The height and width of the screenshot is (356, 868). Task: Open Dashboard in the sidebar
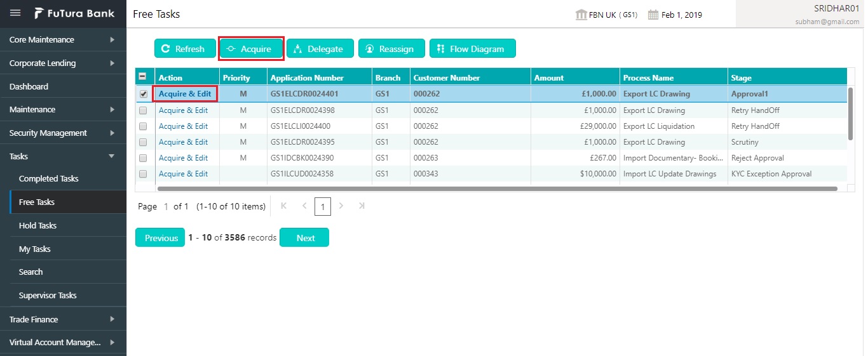coord(63,86)
